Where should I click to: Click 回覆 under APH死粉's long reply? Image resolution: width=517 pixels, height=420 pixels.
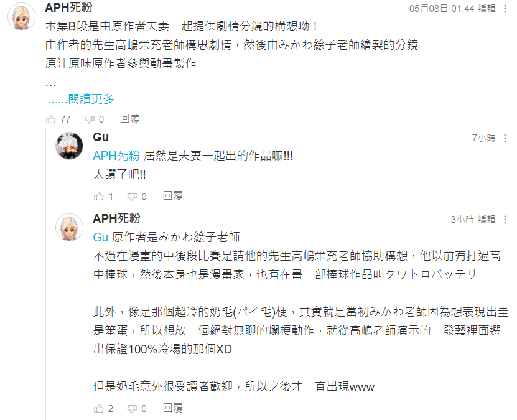173,408
